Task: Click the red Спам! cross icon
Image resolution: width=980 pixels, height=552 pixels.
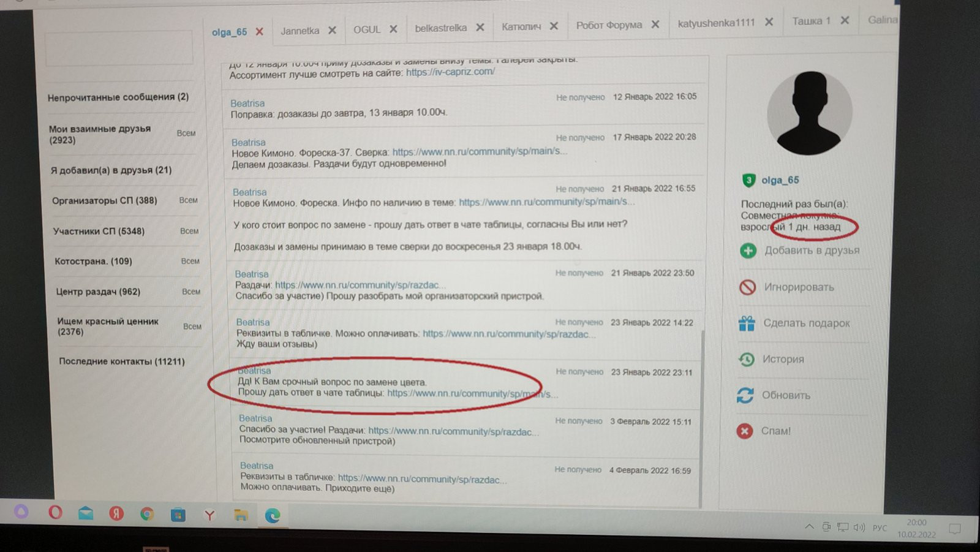Action: tap(744, 431)
